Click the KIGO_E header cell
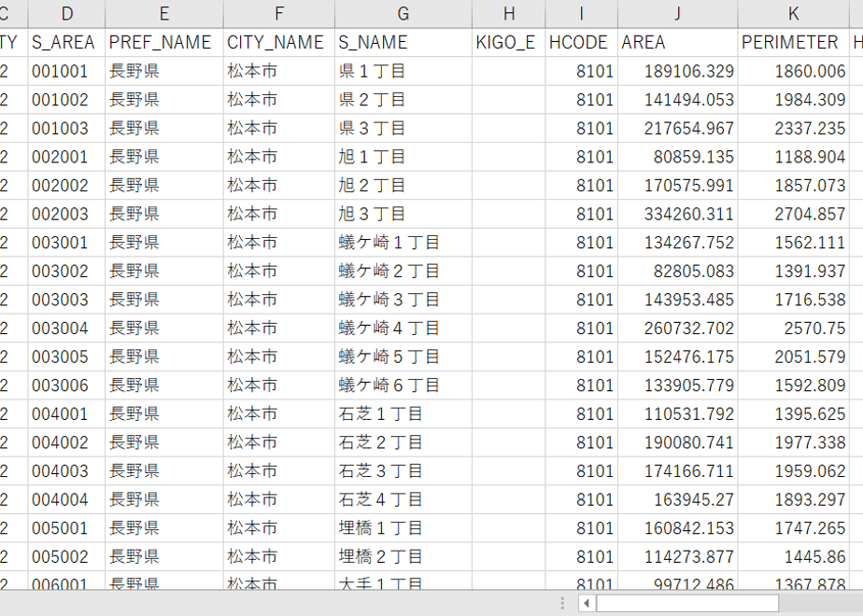 (509, 42)
